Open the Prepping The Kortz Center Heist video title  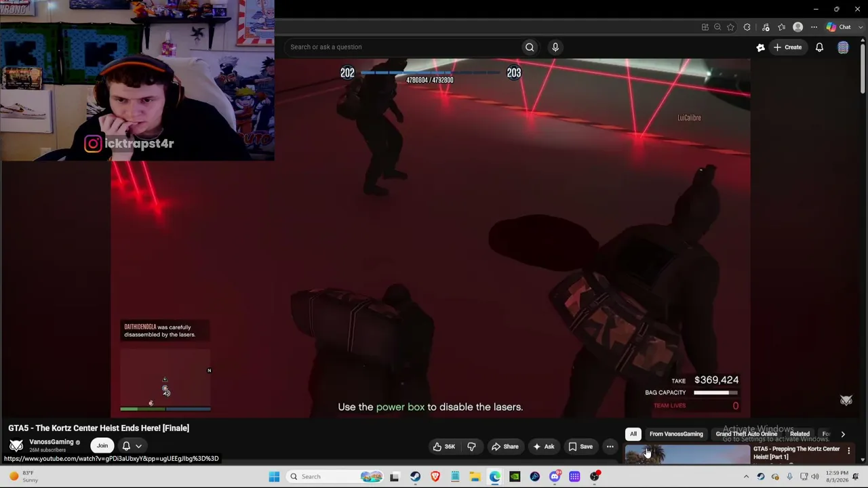[x=796, y=453]
